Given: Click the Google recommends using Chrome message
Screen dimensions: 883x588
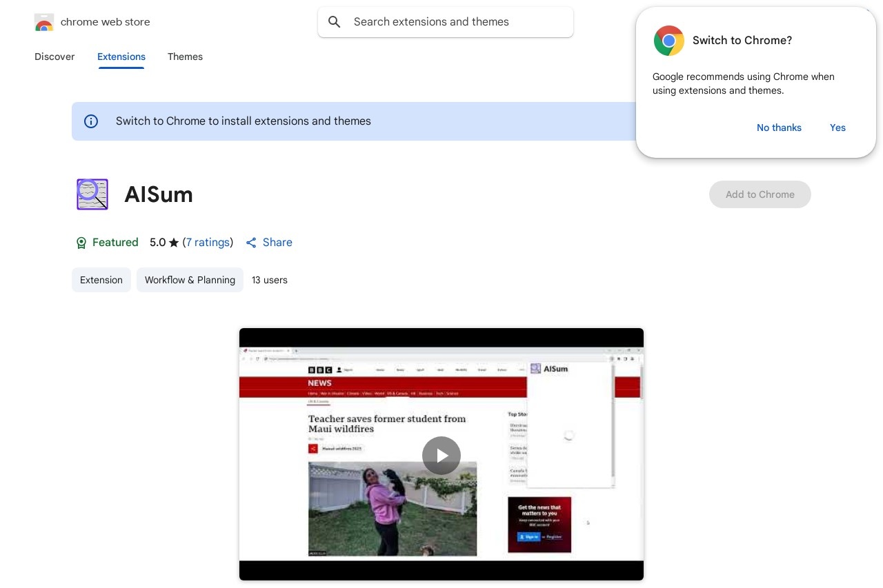Looking at the screenshot, I should [744, 83].
